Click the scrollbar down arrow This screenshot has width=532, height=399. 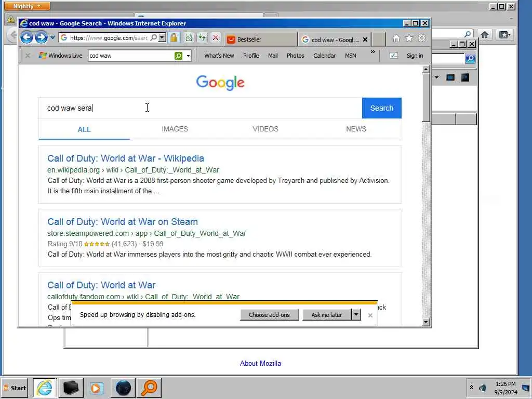(x=426, y=322)
